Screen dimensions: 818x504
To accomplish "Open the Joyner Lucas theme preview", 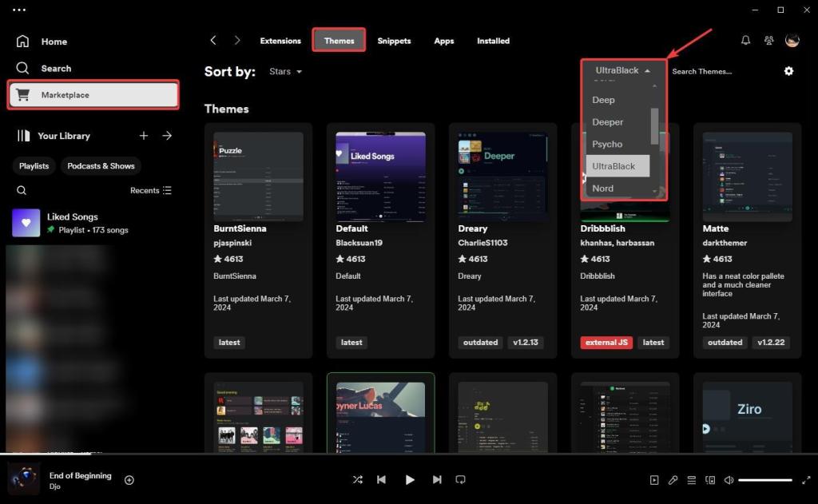I will click(380, 417).
